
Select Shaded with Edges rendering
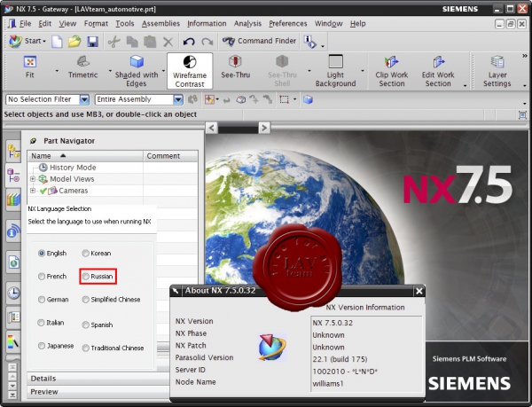(x=137, y=71)
